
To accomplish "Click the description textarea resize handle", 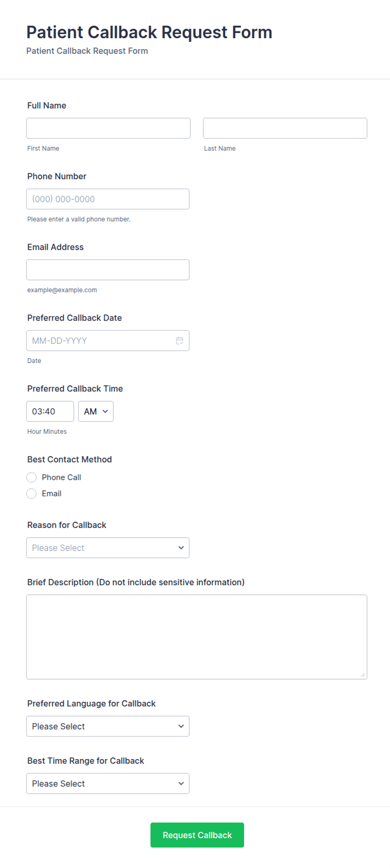I will pyautogui.click(x=363, y=675).
